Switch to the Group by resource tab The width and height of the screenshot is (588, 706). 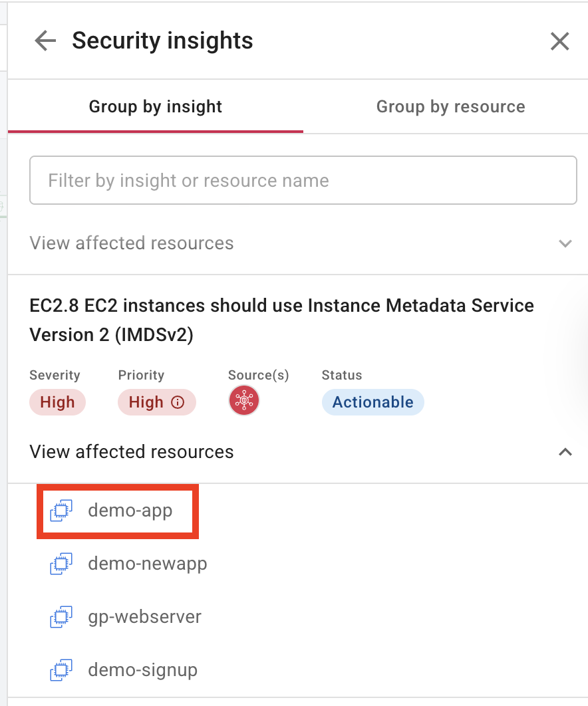[450, 106]
